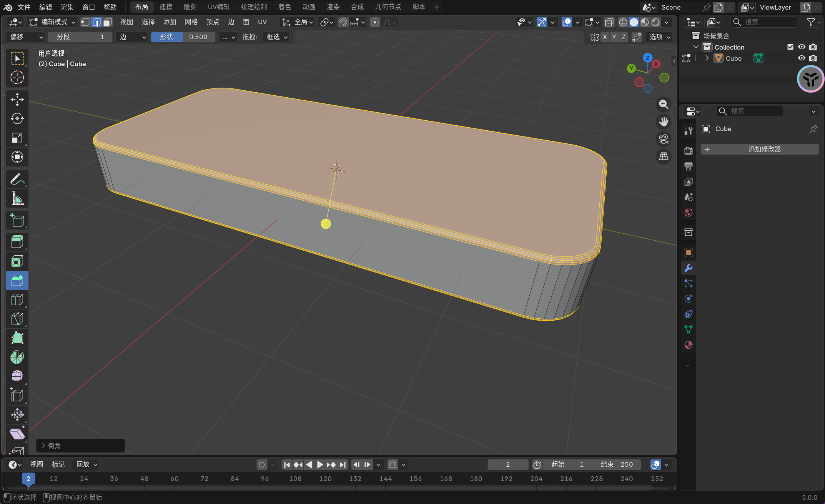
Task: Toggle X axis mirror button
Action: (x=605, y=37)
